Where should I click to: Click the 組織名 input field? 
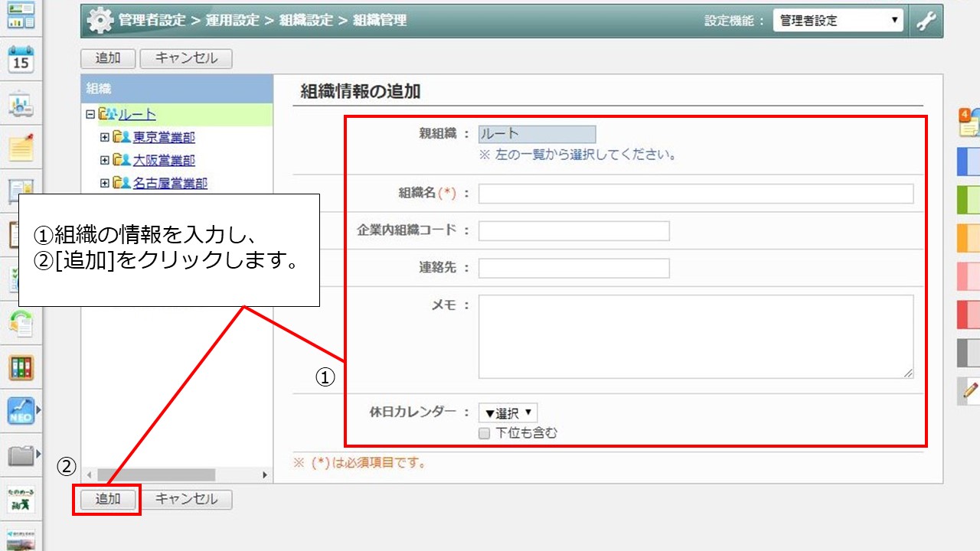pos(695,194)
